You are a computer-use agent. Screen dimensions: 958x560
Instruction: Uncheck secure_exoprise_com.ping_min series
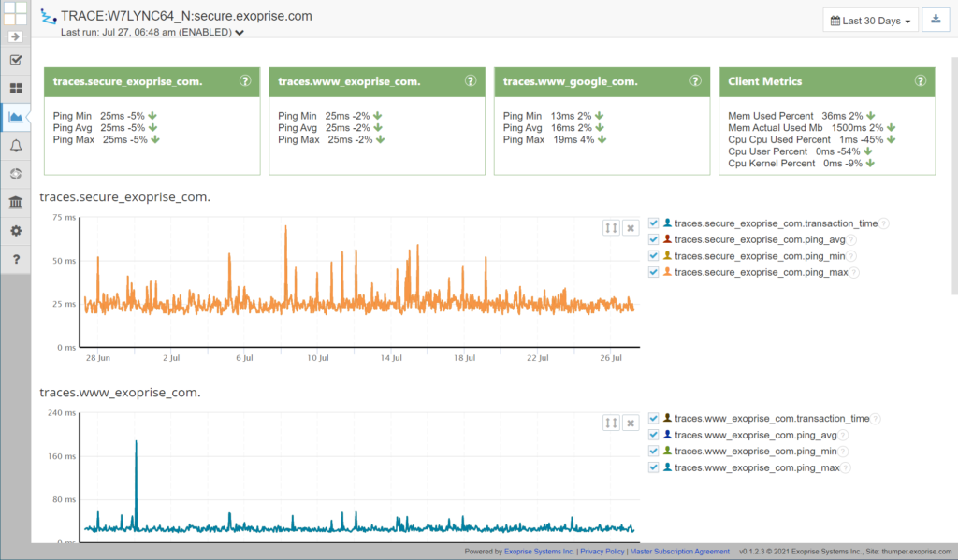[653, 256]
